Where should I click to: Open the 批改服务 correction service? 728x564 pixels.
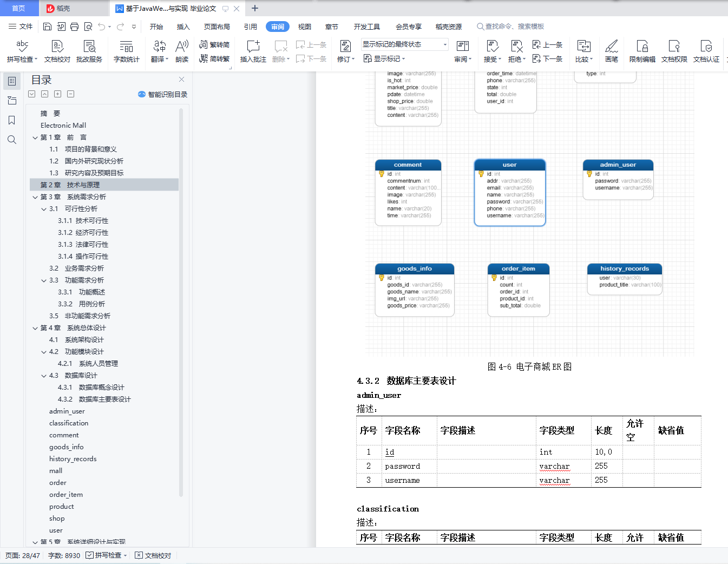tap(89, 51)
